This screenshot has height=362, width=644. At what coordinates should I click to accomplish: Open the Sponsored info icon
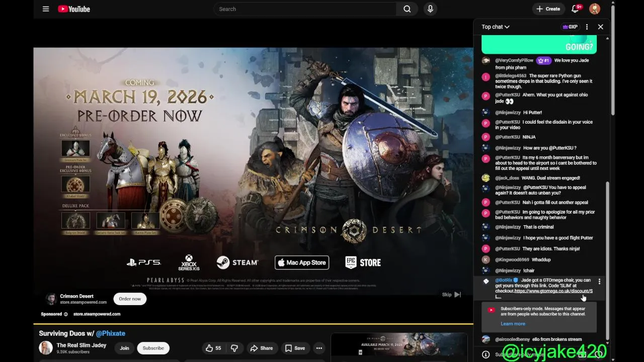(65, 314)
